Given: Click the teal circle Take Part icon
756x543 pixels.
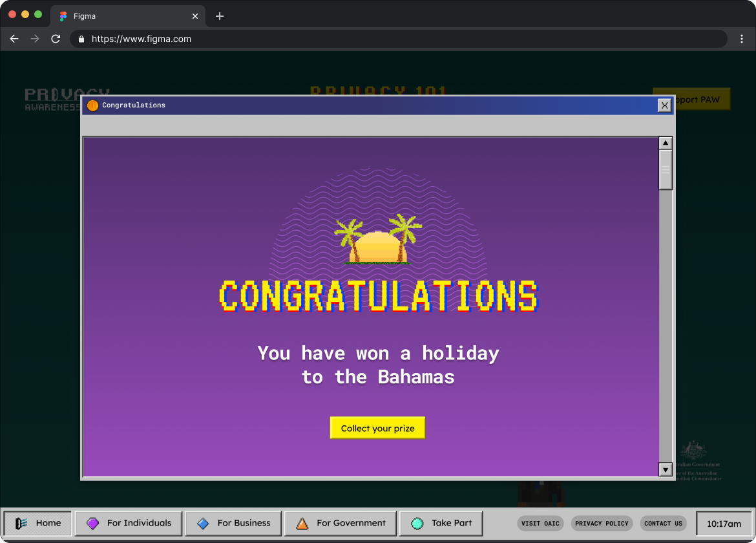Looking at the screenshot, I should [417, 524].
